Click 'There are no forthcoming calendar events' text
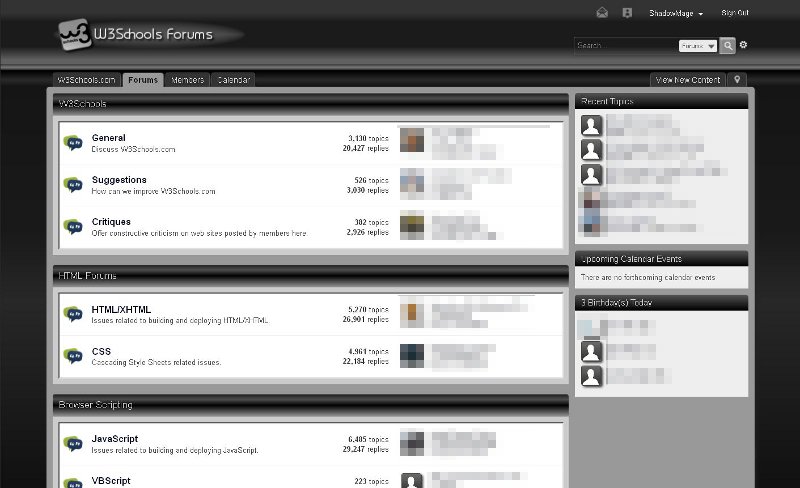This screenshot has height=488, width=800. tap(648, 277)
